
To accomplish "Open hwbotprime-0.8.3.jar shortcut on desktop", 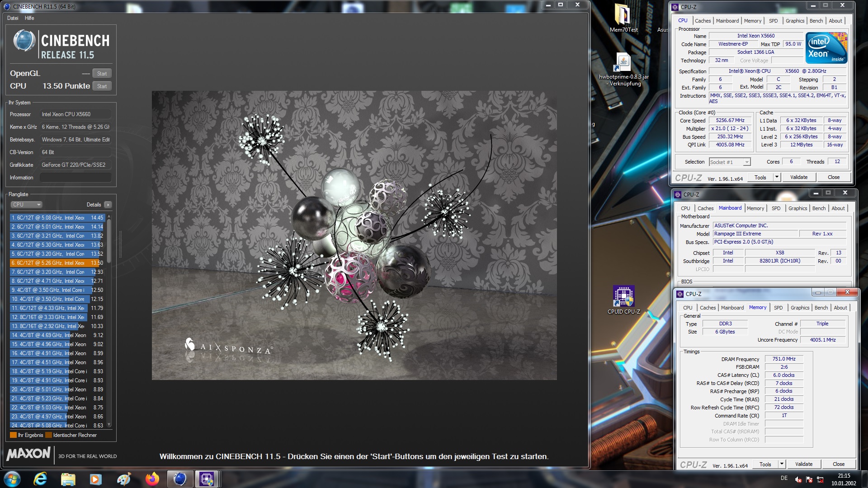I will click(623, 69).
